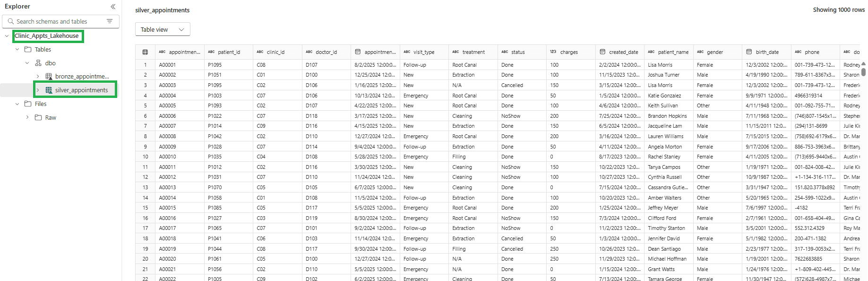This screenshot has width=868, height=281.
Task: Click the silver_appointments table icon
Action: point(49,90)
